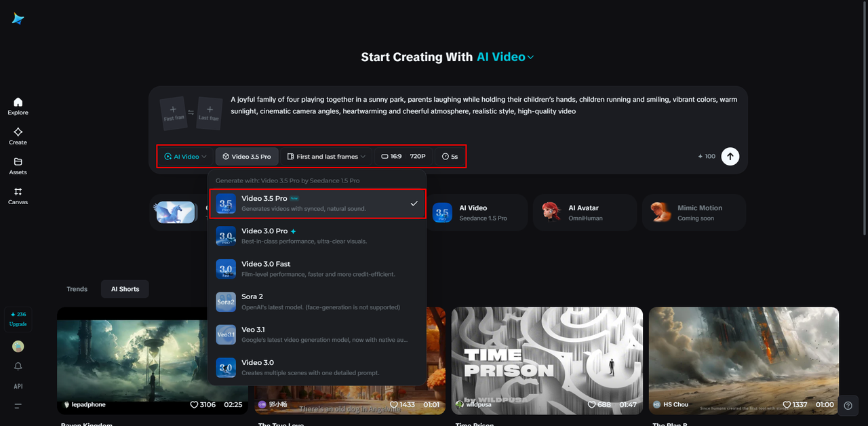Click the sidebar collapse menu icon
Image resolution: width=868 pixels, height=426 pixels.
pos(18,406)
